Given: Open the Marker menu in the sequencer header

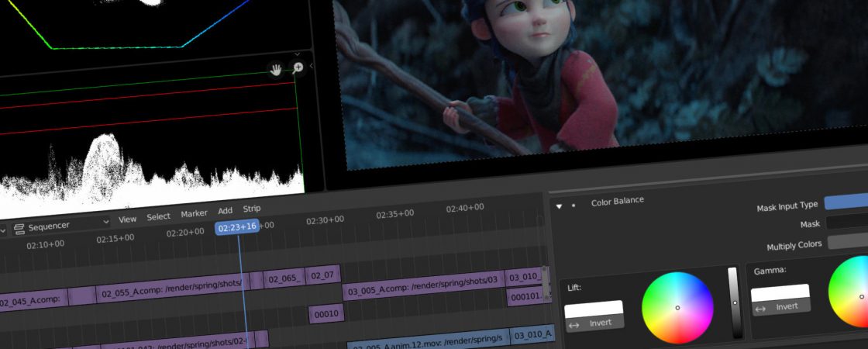Looking at the screenshot, I should (x=194, y=214).
